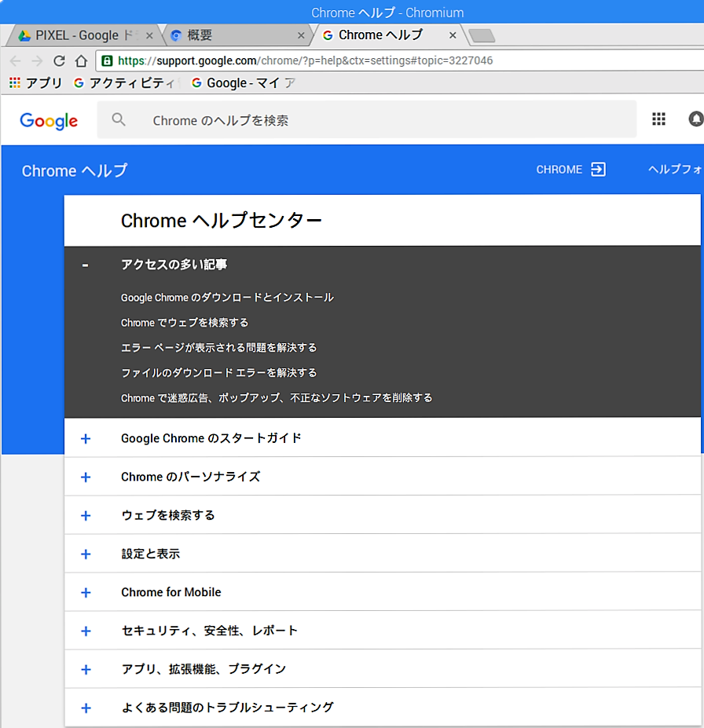The image size is (704, 728).
Task: Click the CHROME exit arrow icon
Action: tap(598, 170)
